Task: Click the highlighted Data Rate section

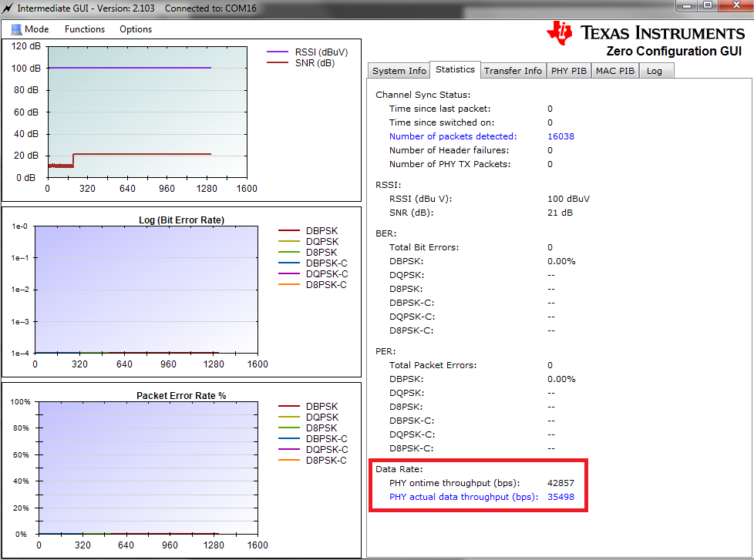Action: click(478, 484)
